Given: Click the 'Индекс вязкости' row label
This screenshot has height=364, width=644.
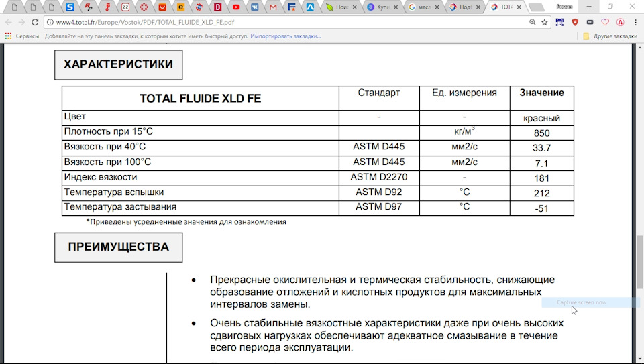Looking at the screenshot, I should pyautogui.click(x=101, y=177).
